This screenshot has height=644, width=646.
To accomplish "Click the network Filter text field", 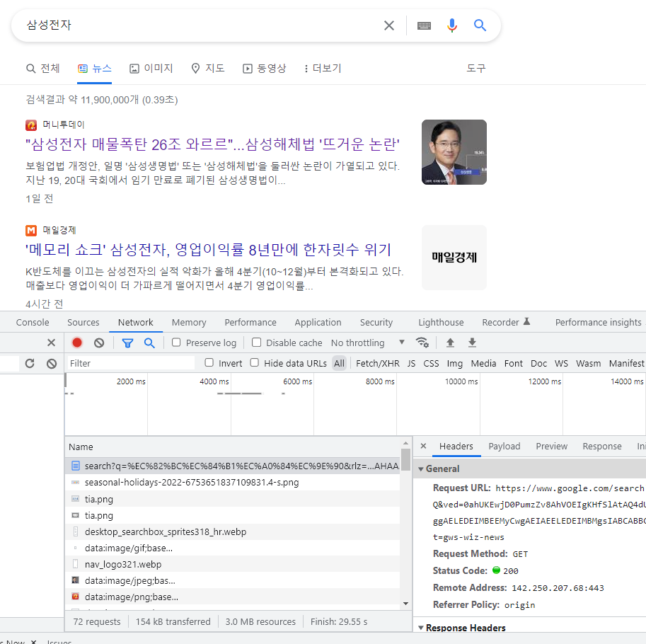I will pyautogui.click(x=131, y=364).
